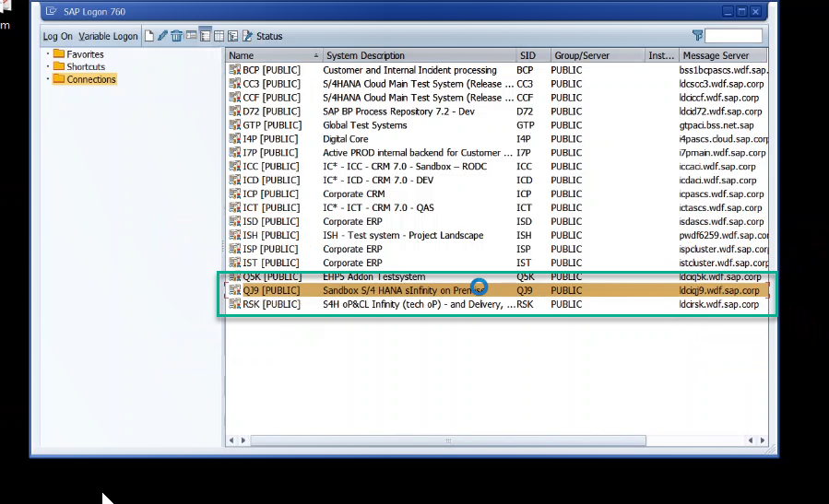Screen dimensions: 829x504
Task: Click the Log On button
Action: [x=57, y=36]
